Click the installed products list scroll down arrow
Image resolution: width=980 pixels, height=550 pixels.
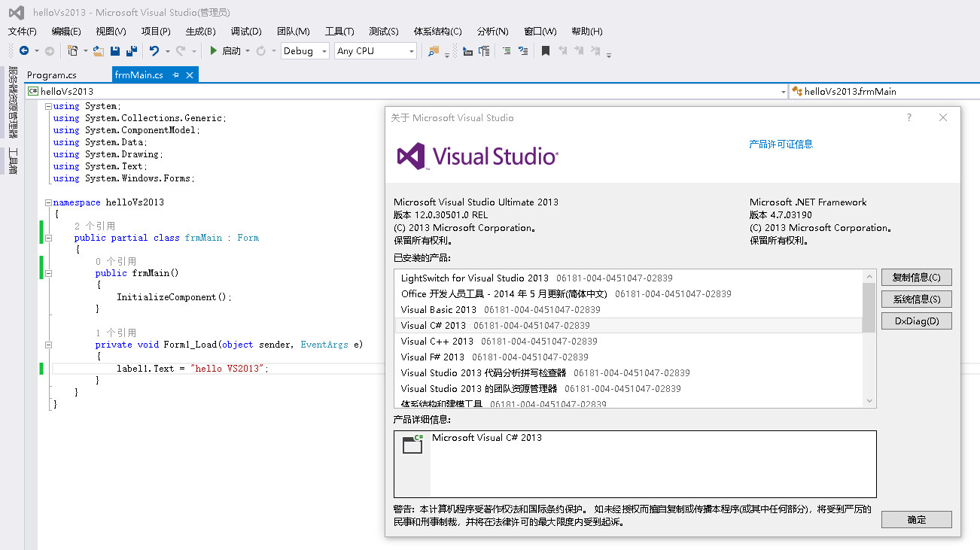(869, 401)
